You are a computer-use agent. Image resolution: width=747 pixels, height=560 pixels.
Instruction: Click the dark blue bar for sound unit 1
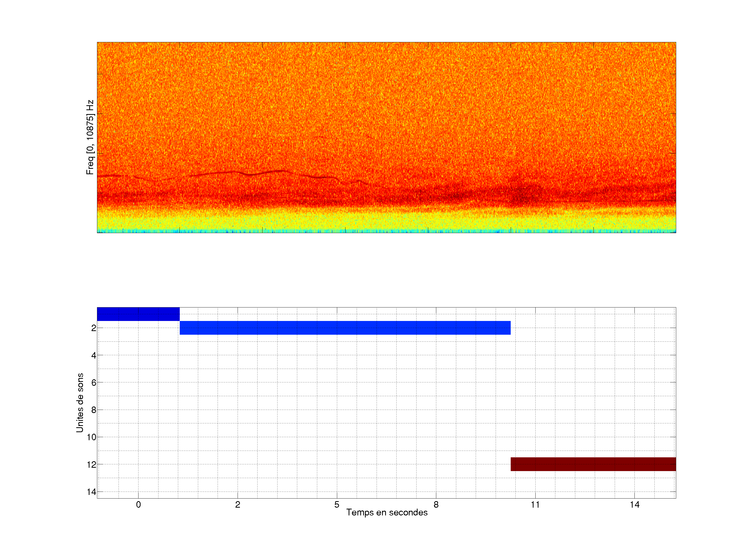138,314
